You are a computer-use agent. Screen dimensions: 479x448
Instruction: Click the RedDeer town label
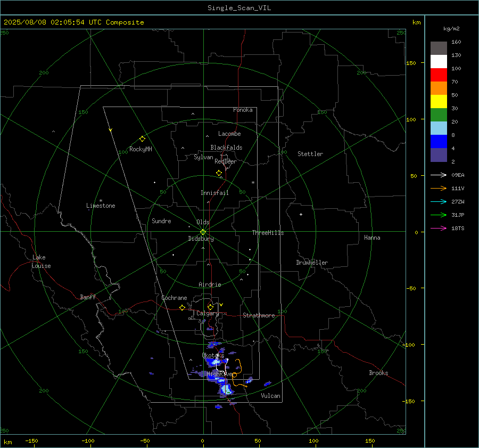coord(226,161)
